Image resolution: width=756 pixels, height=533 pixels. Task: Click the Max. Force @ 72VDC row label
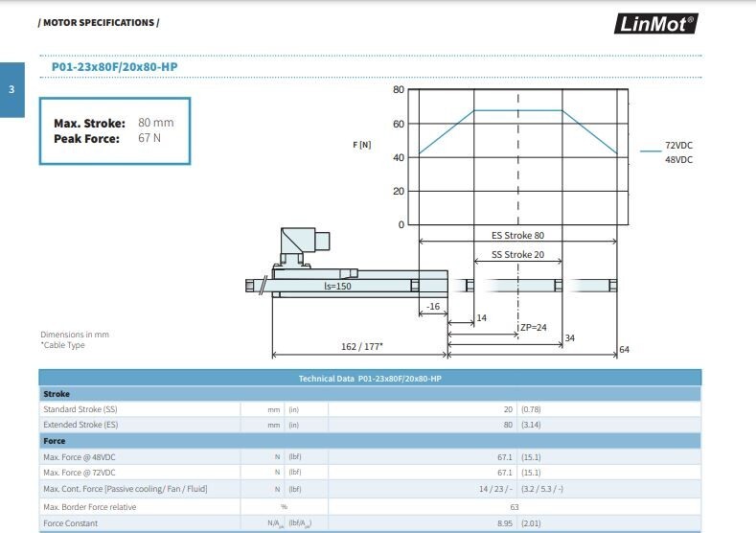point(80,473)
